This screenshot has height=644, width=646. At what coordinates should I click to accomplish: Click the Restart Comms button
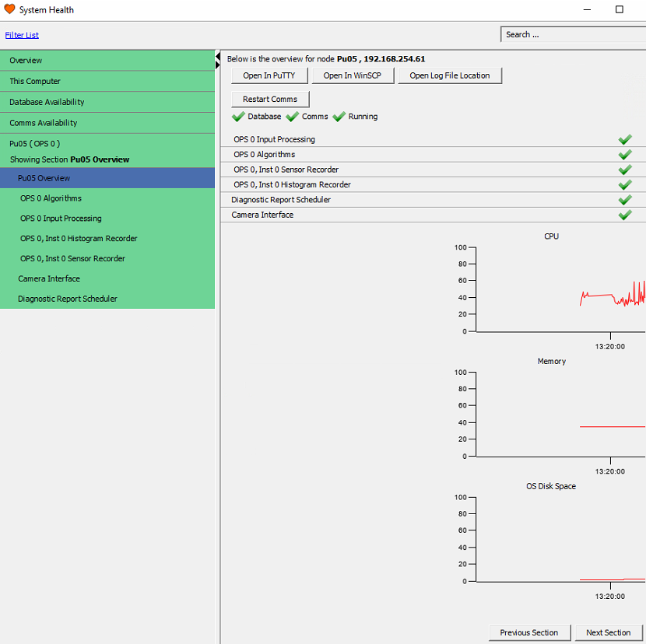(x=269, y=99)
